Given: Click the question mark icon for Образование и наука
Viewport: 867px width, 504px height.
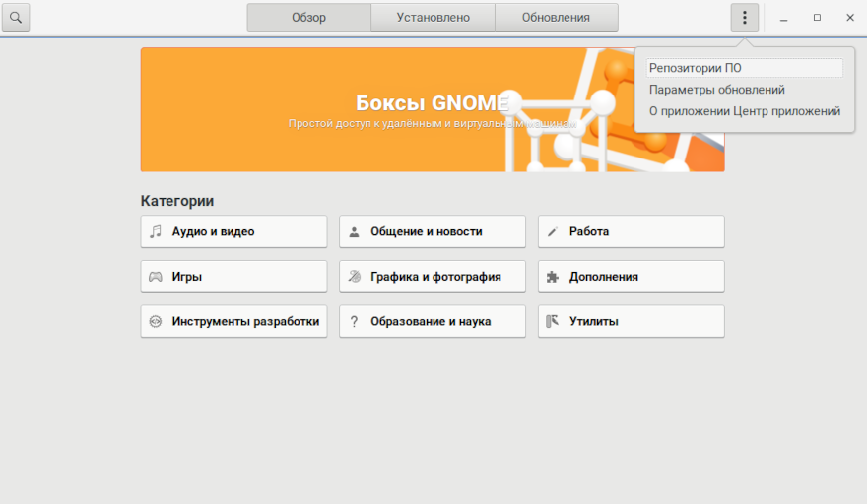Looking at the screenshot, I should click(x=355, y=322).
